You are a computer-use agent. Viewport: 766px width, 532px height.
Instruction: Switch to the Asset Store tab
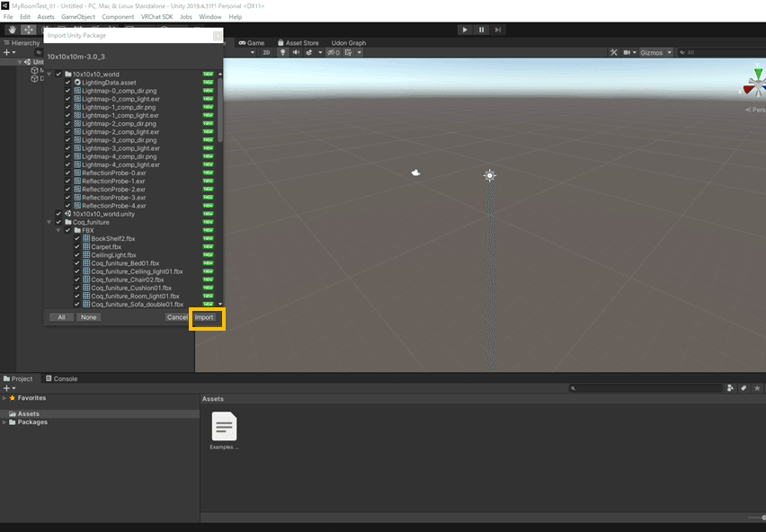pos(298,43)
